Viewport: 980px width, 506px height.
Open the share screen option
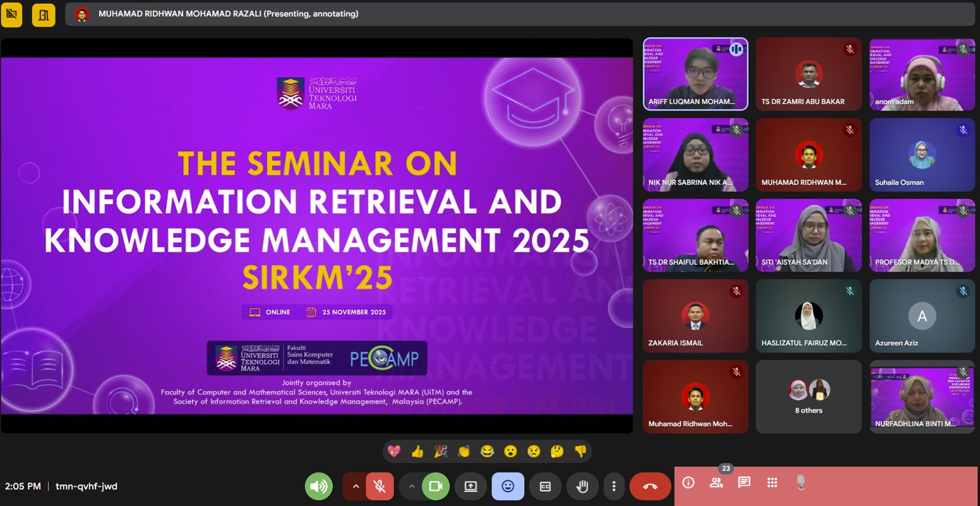pos(470,486)
